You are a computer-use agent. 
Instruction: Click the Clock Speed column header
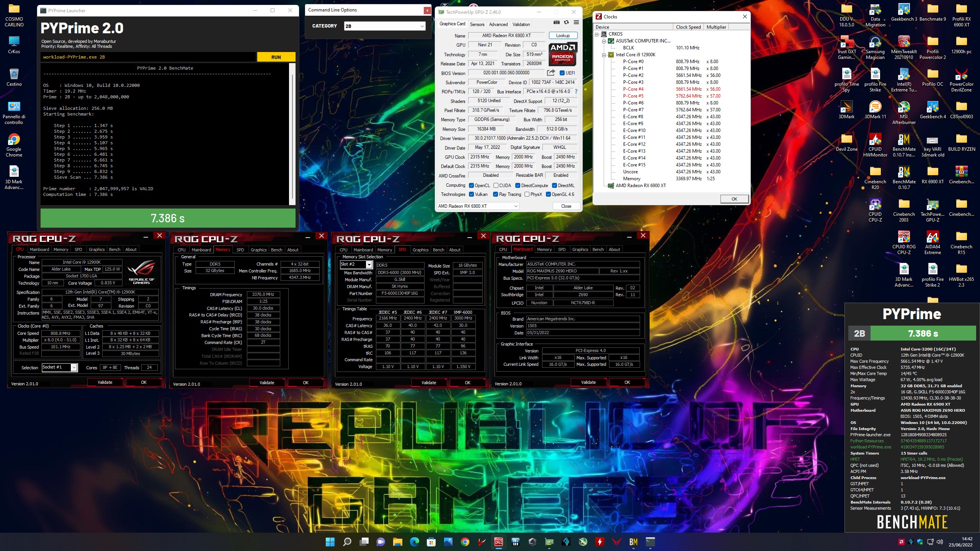[x=688, y=27]
